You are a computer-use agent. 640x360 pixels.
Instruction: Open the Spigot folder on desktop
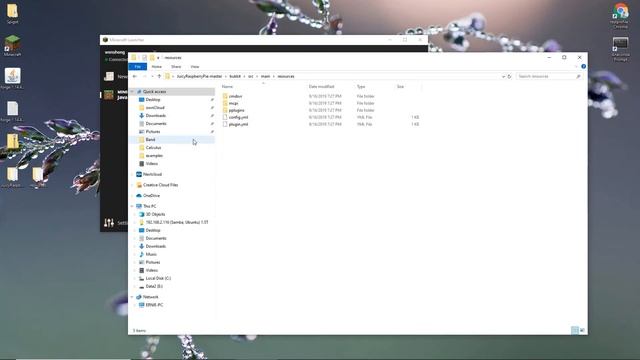click(x=13, y=13)
